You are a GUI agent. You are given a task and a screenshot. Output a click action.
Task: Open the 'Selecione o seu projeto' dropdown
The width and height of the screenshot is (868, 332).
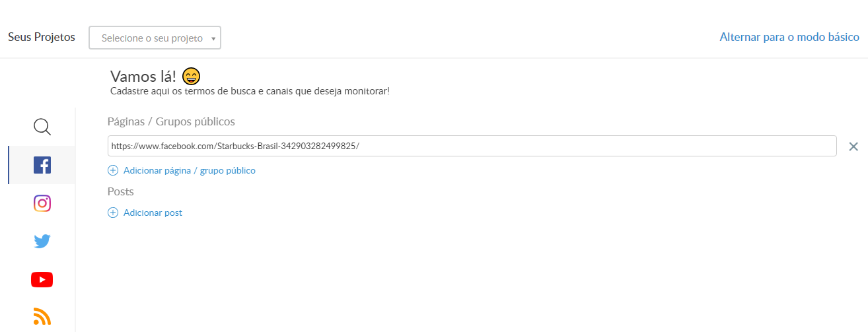click(x=152, y=38)
